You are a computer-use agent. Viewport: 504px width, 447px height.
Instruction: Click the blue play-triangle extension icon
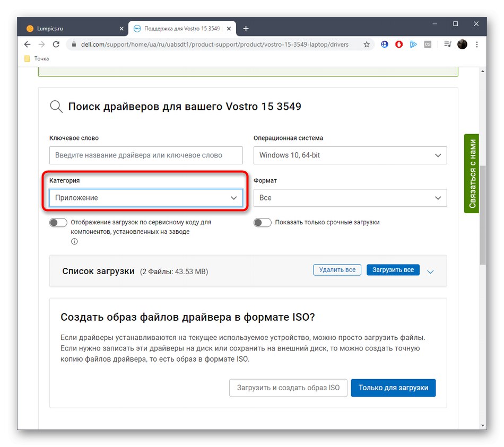pyautogui.click(x=413, y=45)
